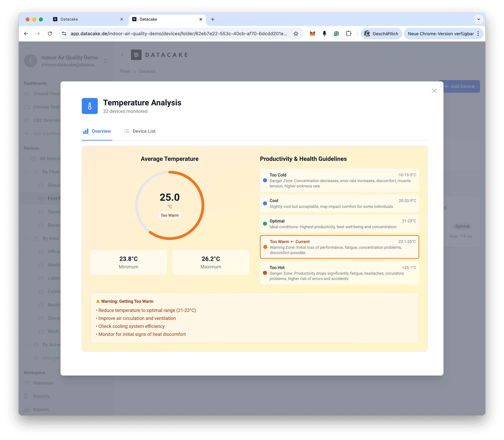Click the Too Warm status badge
504x440 pixels.
(x=170, y=215)
